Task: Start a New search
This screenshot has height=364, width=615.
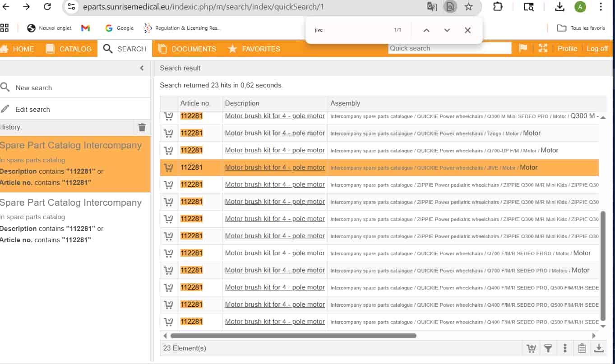Action: pos(33,88)
